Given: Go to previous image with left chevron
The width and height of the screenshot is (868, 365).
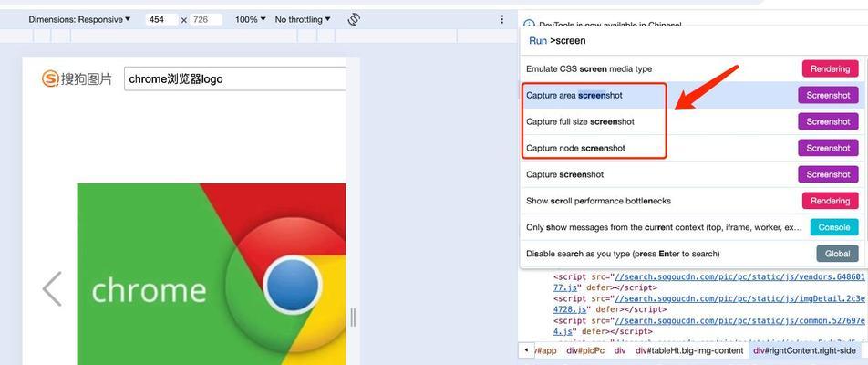Looking at the screenshot, I should click(52, 288).
